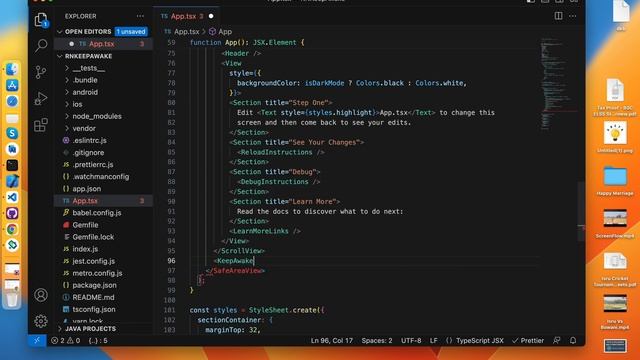
Task: Select ScreenFlow.mp4 file on desktop
Action: pos(615,224)
